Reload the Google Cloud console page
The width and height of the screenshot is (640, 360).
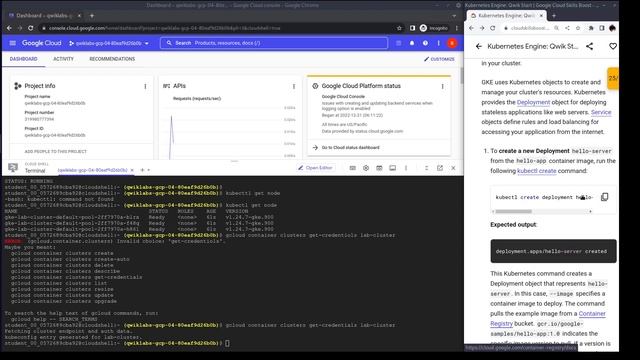(31, 28)
